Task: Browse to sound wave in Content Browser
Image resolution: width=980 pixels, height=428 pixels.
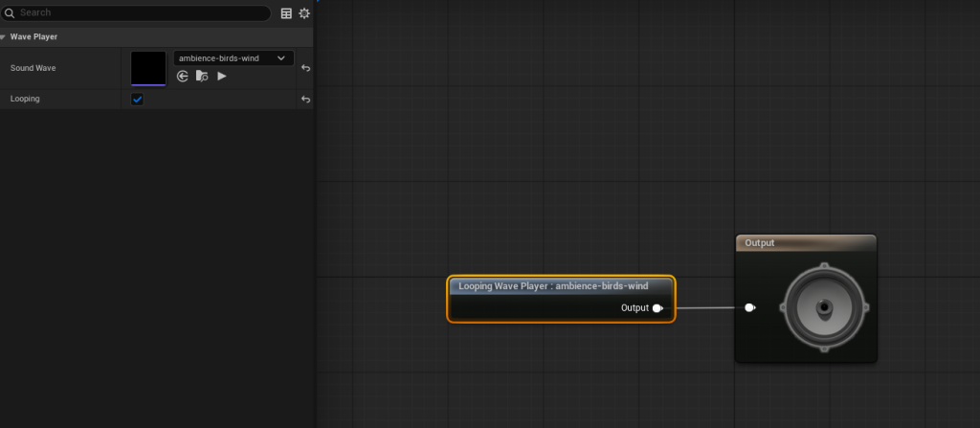Action: pyautogui.click(x=202, y=76)
